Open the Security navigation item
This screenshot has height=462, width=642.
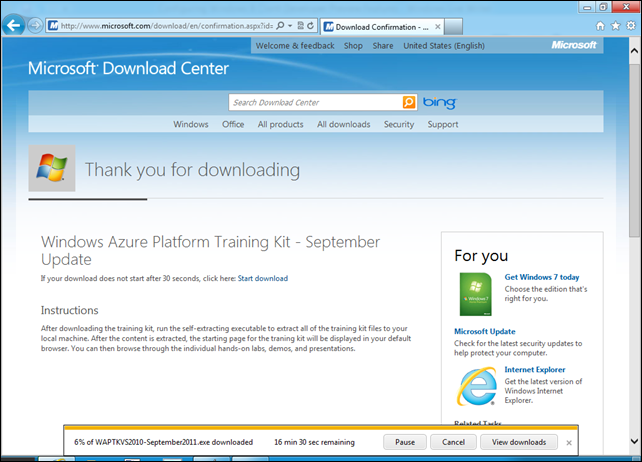pyautogui.click(x=399, y=125)
